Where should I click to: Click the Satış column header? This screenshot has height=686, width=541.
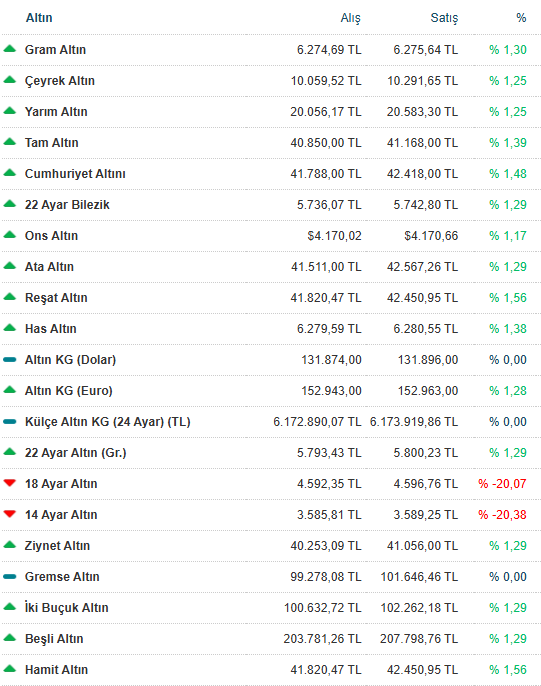tap(444, 18)
